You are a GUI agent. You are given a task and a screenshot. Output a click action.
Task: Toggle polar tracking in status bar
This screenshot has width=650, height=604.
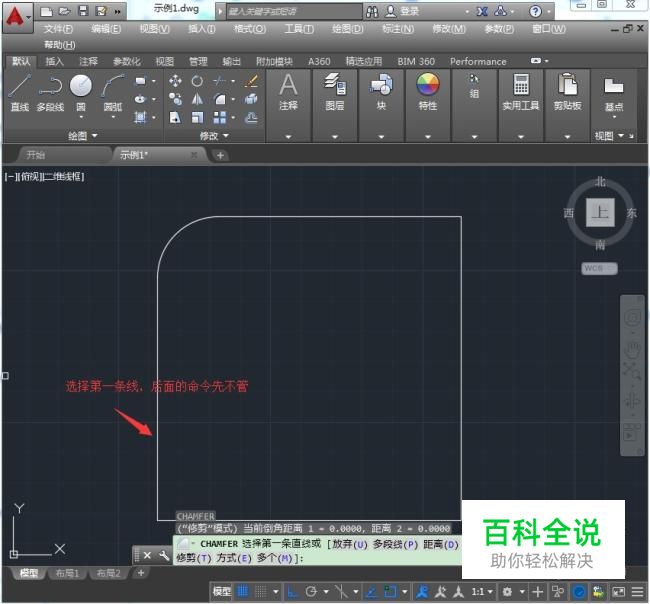click(311, 592)
